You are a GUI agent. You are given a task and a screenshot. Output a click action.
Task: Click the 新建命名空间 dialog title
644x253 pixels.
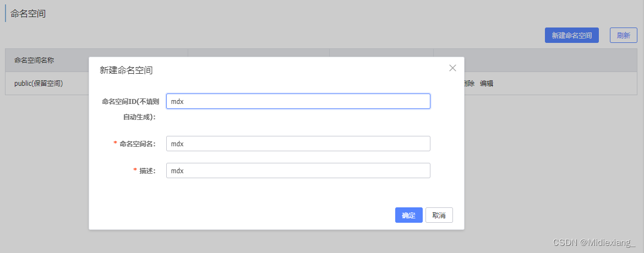tap(126, 70)
